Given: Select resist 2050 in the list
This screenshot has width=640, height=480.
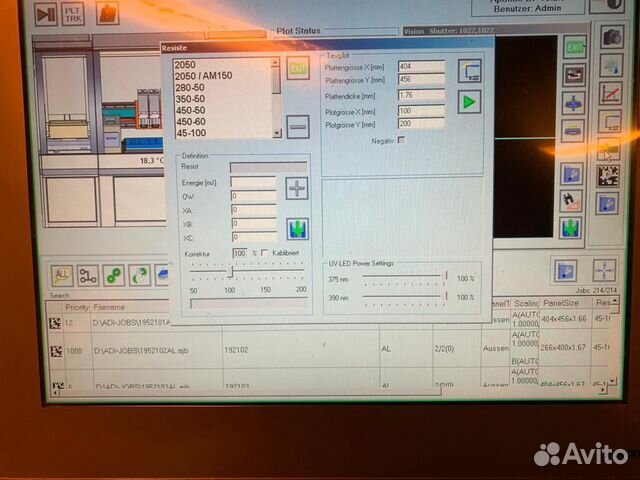Looking at the screenshot, I should (185, 65).
